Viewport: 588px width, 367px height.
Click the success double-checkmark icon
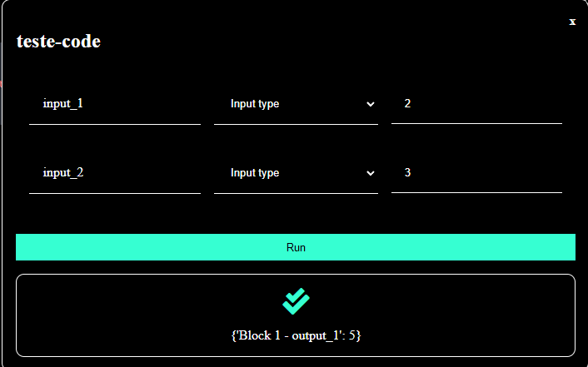296,301
